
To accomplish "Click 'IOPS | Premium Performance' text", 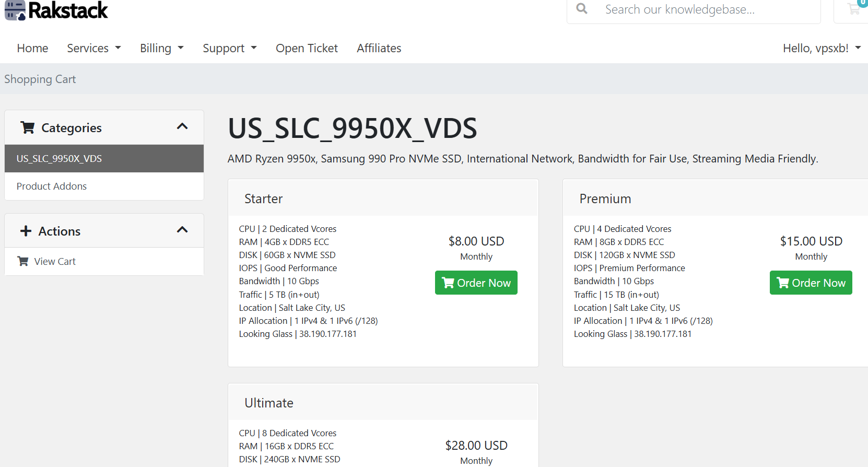I will pos(629,268).
